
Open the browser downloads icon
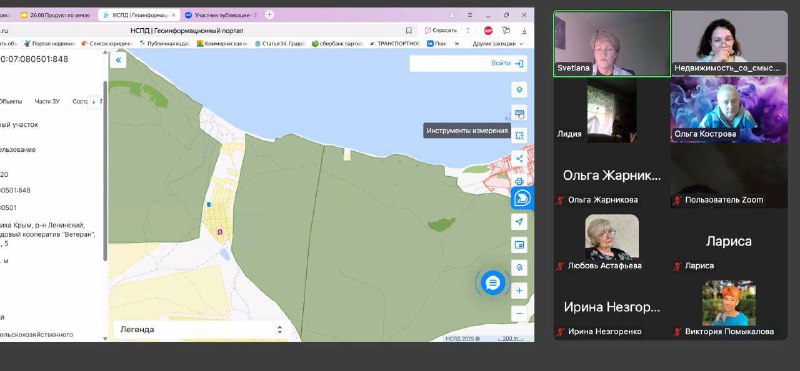[524, 31]
